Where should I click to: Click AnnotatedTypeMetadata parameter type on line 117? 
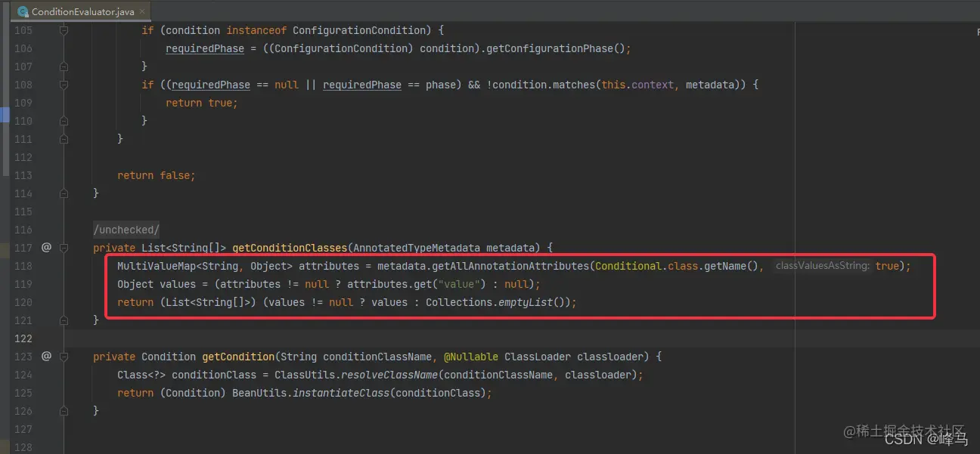417,248
